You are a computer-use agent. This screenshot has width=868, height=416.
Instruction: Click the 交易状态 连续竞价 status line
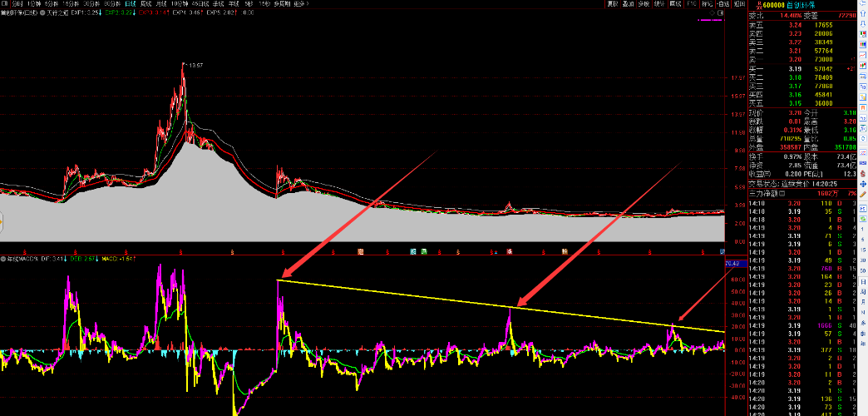(x=792, y=183)
